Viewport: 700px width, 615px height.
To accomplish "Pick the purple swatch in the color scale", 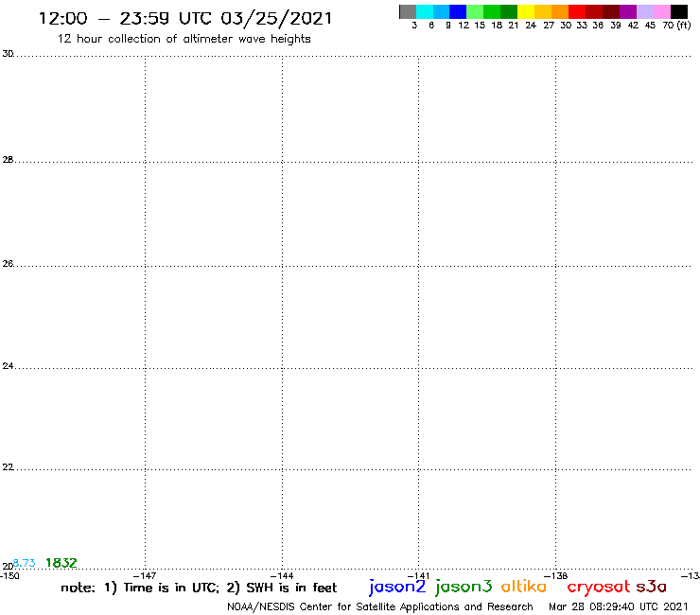I will click(628, 11).
